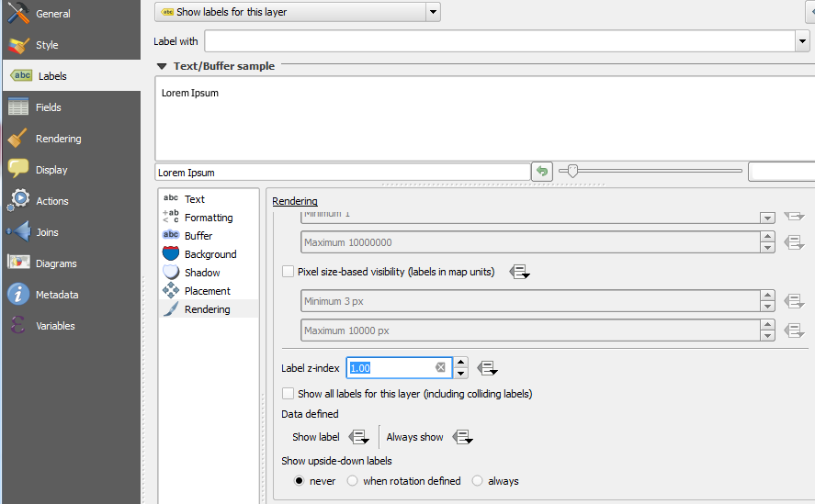815x504 pixels.
Task: Select Rendering in the label settings list
Action: click(x=208, y=309)
